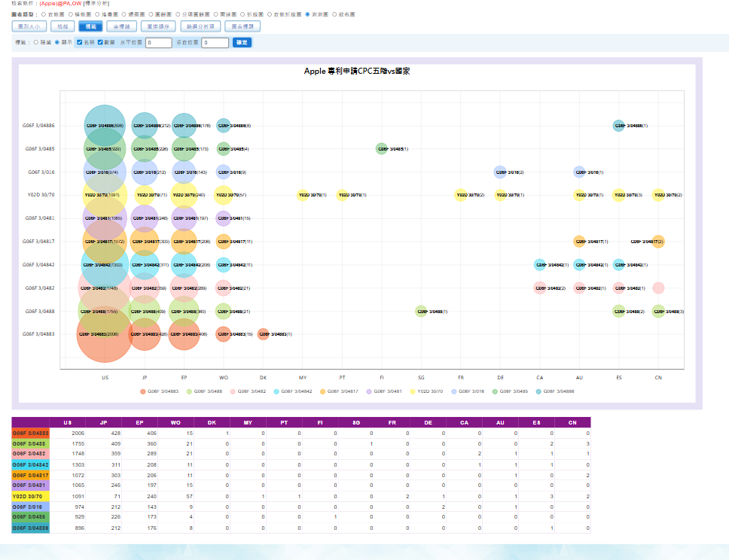Click the G06F 3/04883 DK bubble
The image size is (729, 560).
tap(263, 334)
